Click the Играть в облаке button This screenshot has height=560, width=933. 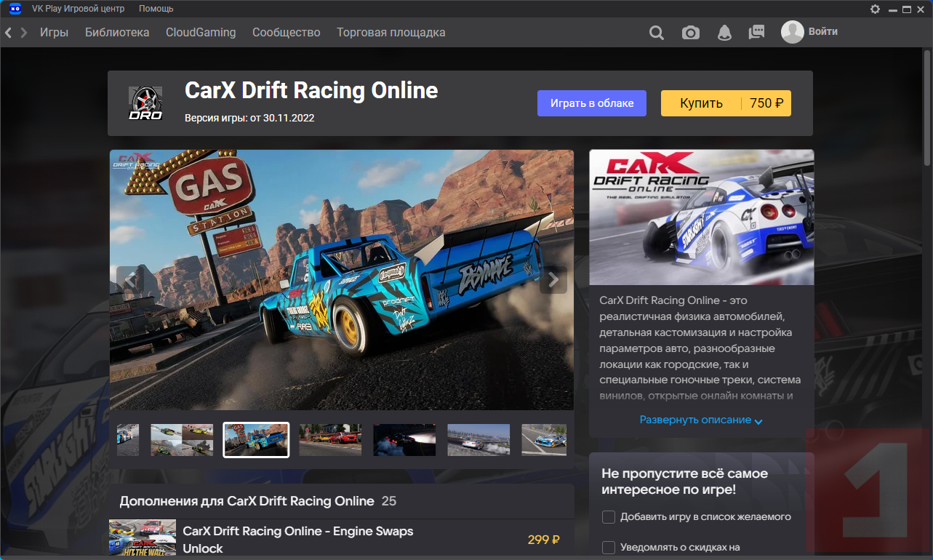tap(592, 103)
